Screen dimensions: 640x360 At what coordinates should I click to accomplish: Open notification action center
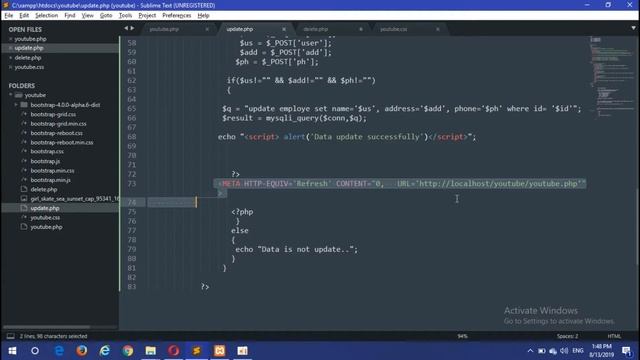[627, 351]
